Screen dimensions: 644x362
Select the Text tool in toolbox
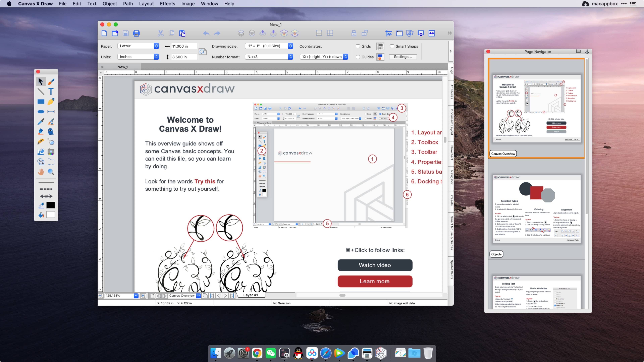[51, 92]
